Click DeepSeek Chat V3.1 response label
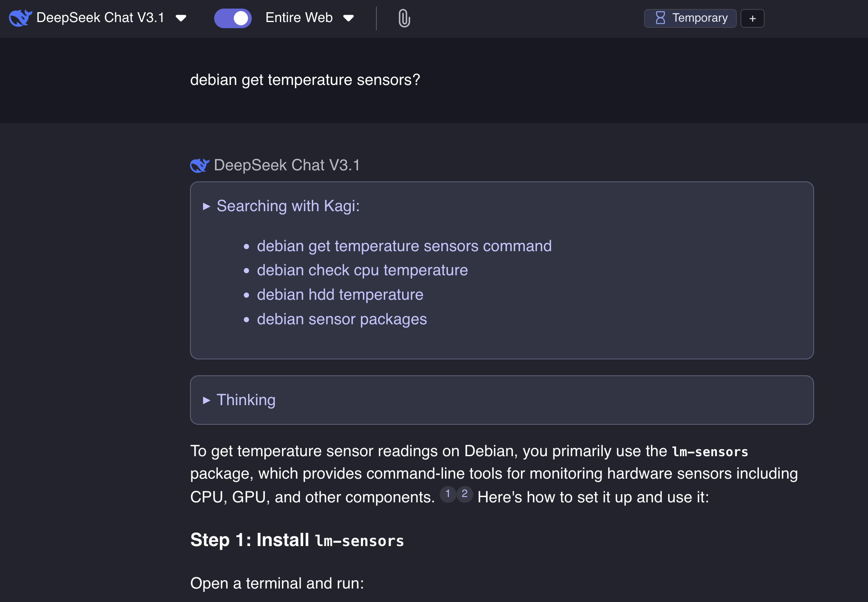 tap(286, 165)
